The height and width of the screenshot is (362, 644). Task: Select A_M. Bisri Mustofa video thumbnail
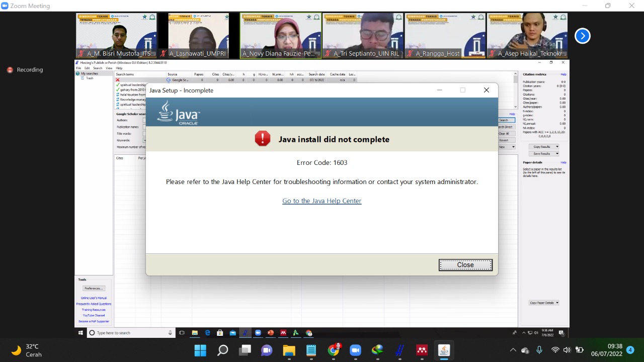[116, 36]
